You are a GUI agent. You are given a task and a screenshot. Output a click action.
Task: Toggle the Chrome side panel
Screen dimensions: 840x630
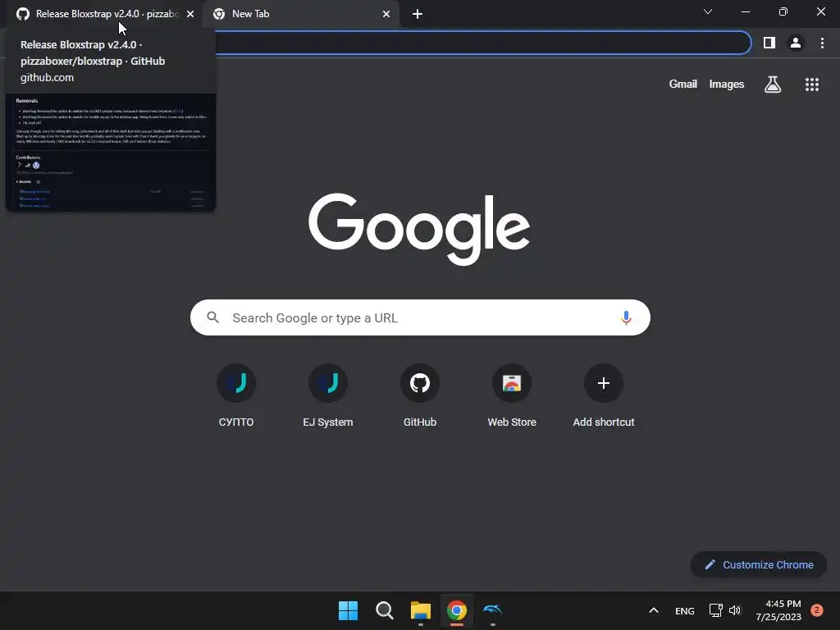[x=769, y=43]
